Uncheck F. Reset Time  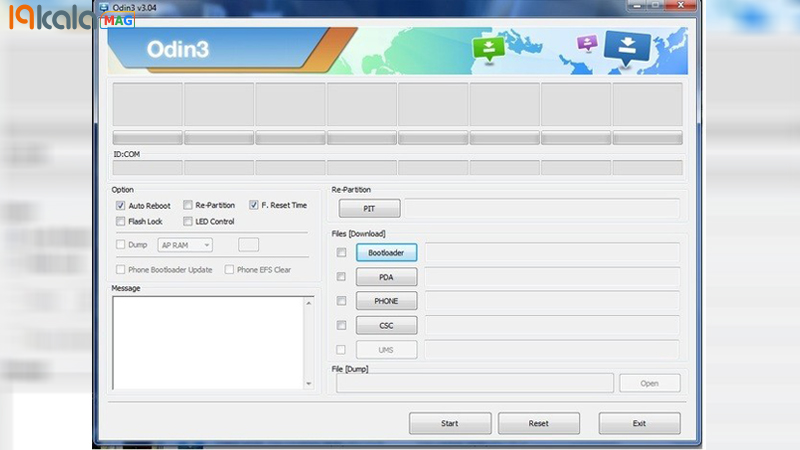[254, 205]
